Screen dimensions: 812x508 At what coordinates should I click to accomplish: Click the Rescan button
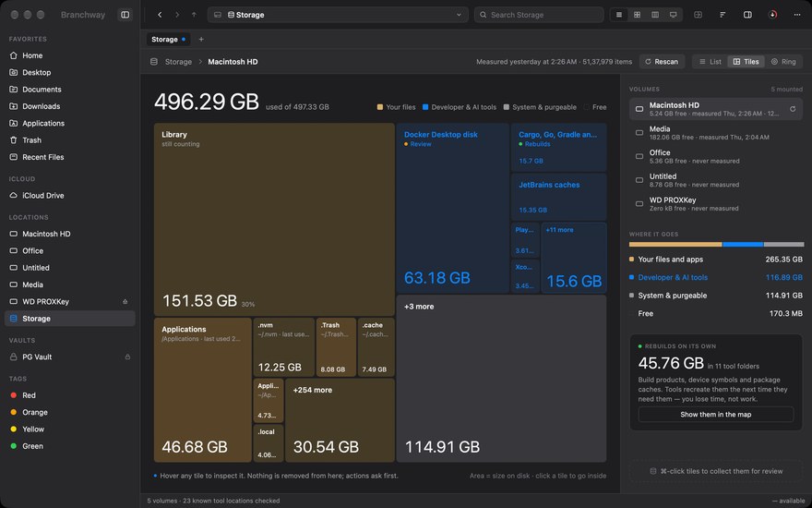click(662, 62)
